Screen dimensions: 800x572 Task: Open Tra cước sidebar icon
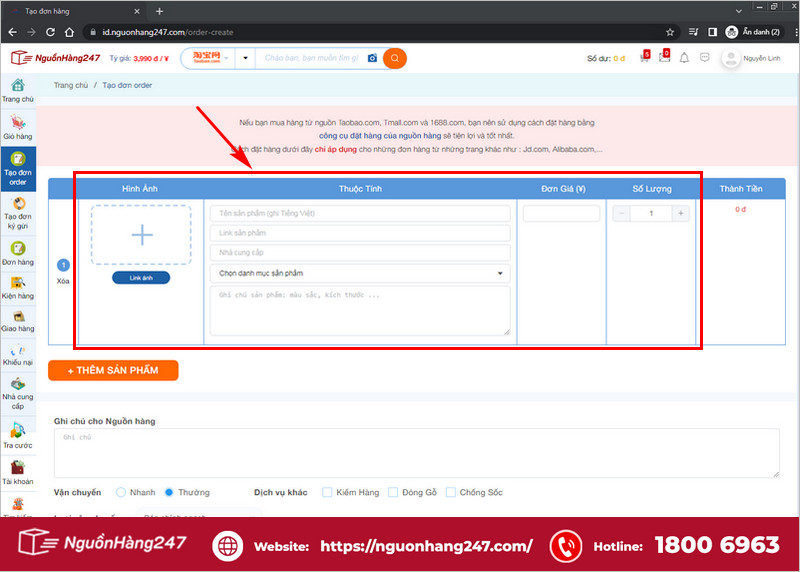(18, 436)
